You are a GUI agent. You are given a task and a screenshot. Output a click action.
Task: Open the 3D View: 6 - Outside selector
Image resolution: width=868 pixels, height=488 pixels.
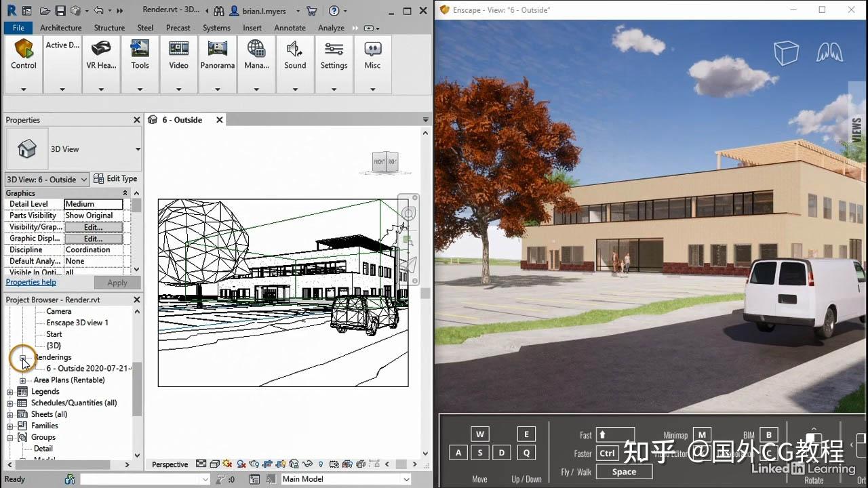tap(46, 179)
